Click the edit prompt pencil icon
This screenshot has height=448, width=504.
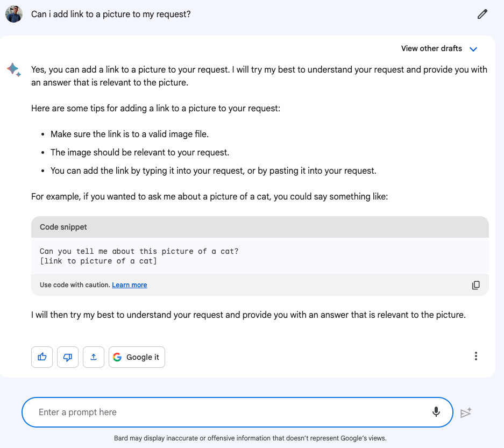click(482, 15)
